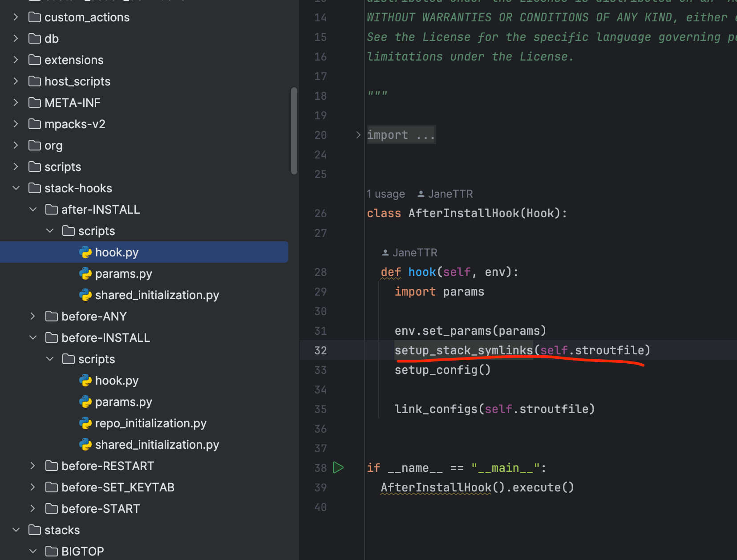Collapse the after-INSTALL folder

pyautogui.click(x=33, y=210)
